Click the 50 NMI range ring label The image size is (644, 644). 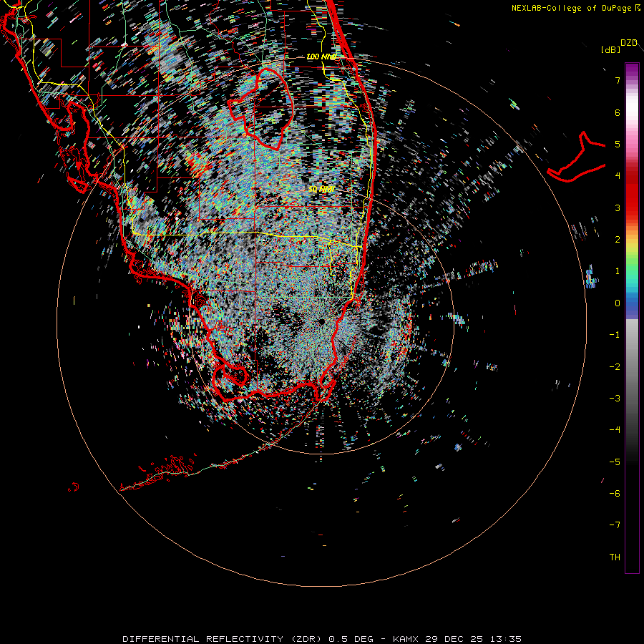coord(321,190)
